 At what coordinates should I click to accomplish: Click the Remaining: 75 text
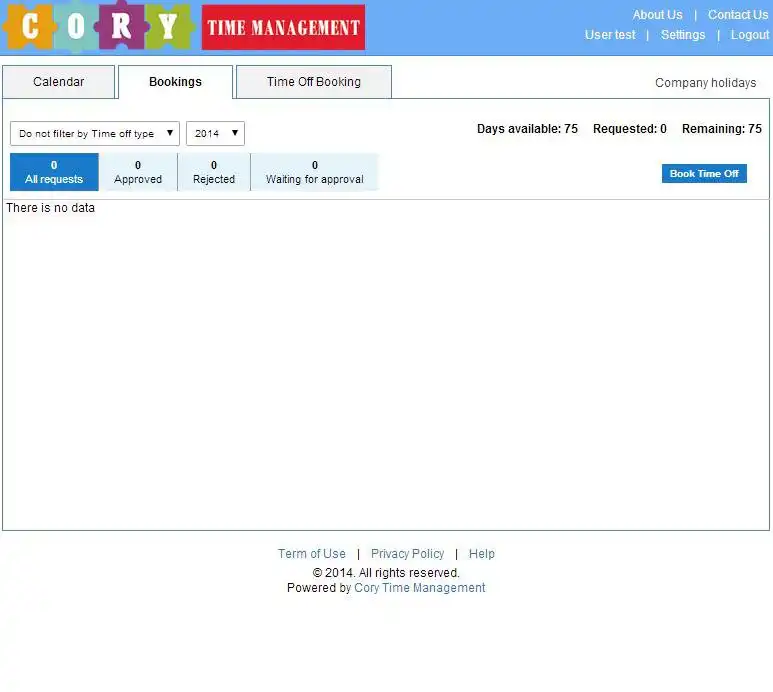click(722, 129)
